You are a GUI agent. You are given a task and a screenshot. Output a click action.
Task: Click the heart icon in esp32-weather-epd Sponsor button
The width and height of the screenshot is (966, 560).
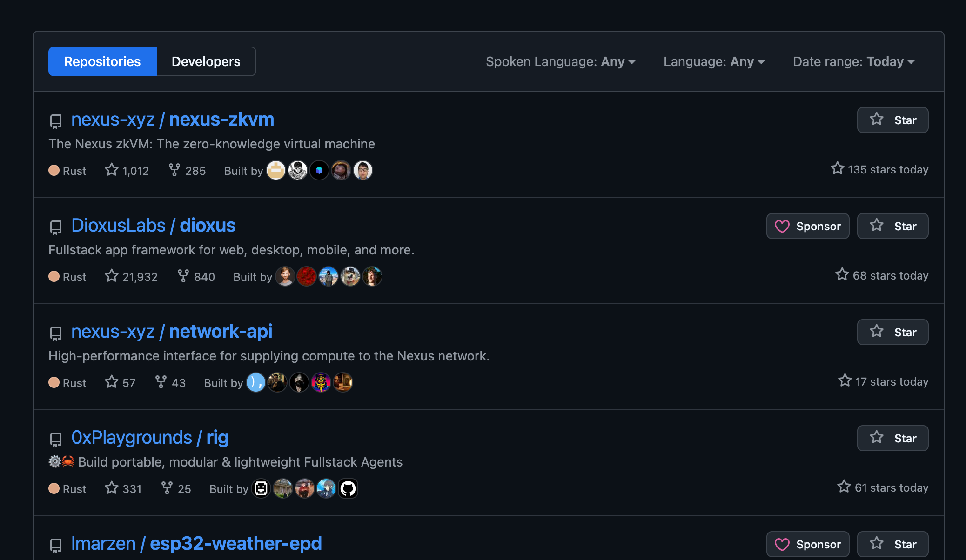click(782, 545)
